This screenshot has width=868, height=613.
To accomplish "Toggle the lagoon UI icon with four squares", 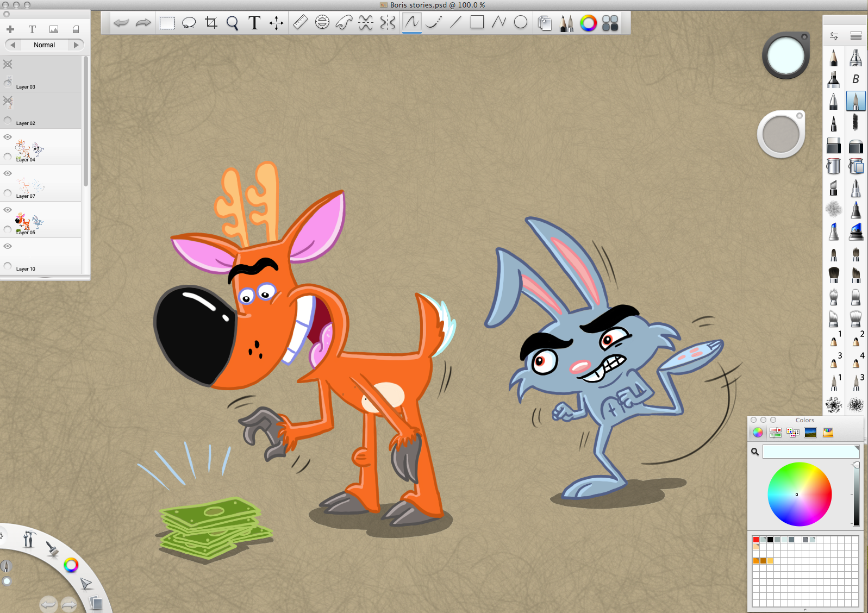I will tap(610, 23).
